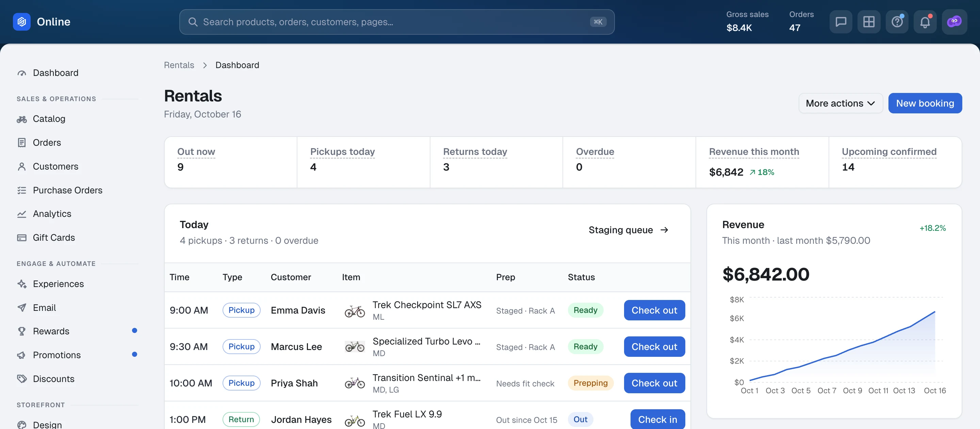Image resolution: width=980 pixels, height=429 pixels.
Task: Click the Experiences sparkle icon
Action: (x=22, y=284)
